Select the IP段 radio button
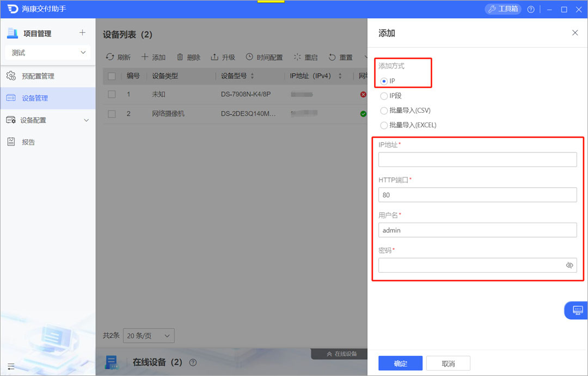 [384, 96]
